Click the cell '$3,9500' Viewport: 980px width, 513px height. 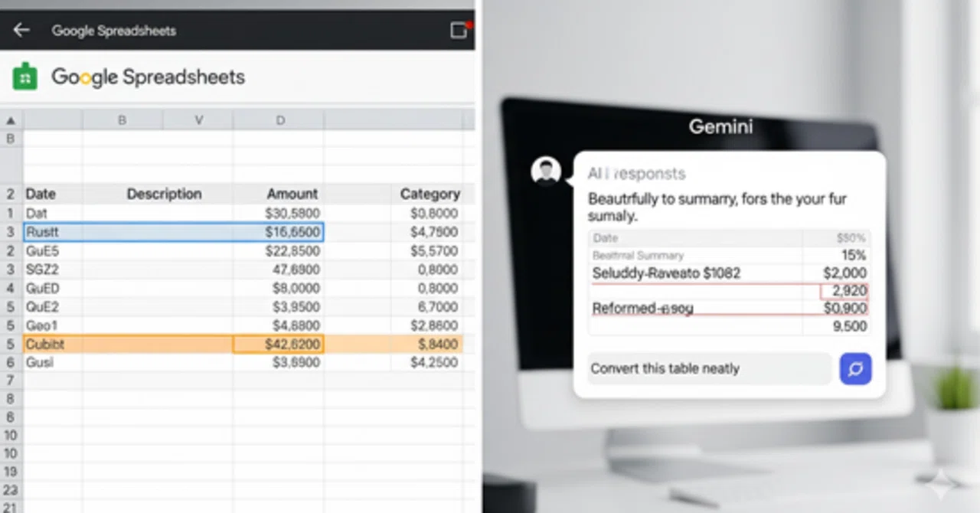point(279,307)
